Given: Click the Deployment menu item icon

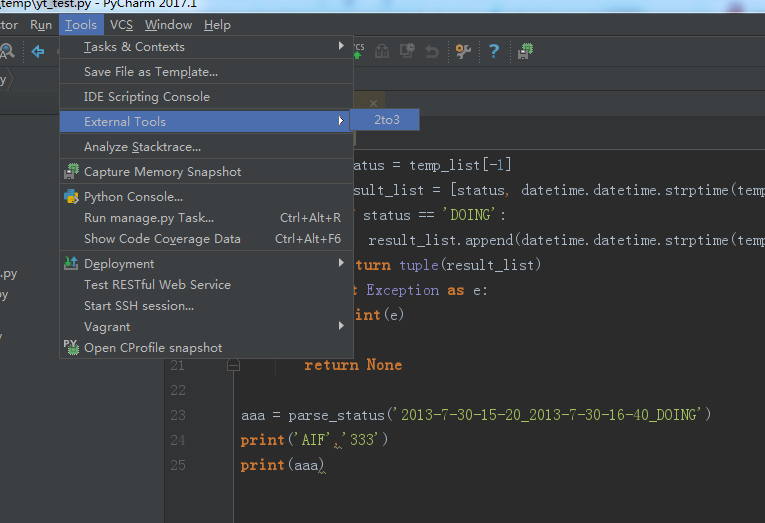Looking at the screenshot, I should click(71, 263).
